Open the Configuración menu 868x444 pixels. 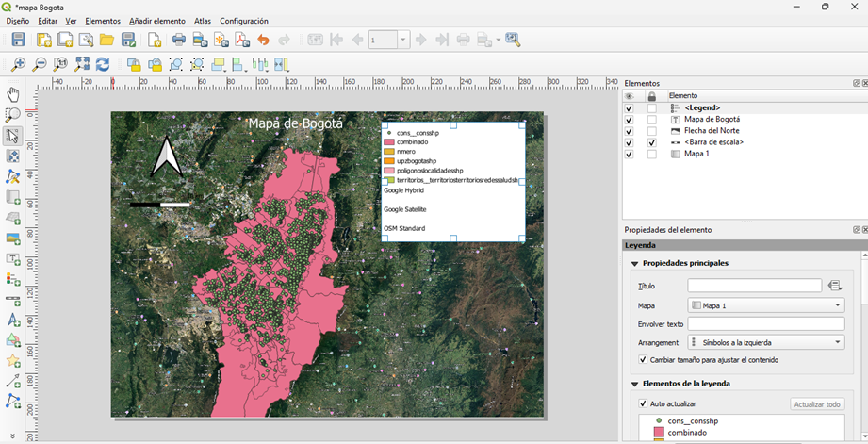tap(244, 21)
